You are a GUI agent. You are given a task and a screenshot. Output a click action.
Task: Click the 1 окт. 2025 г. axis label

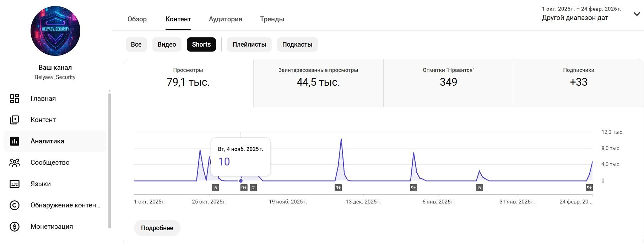[150, 202]
